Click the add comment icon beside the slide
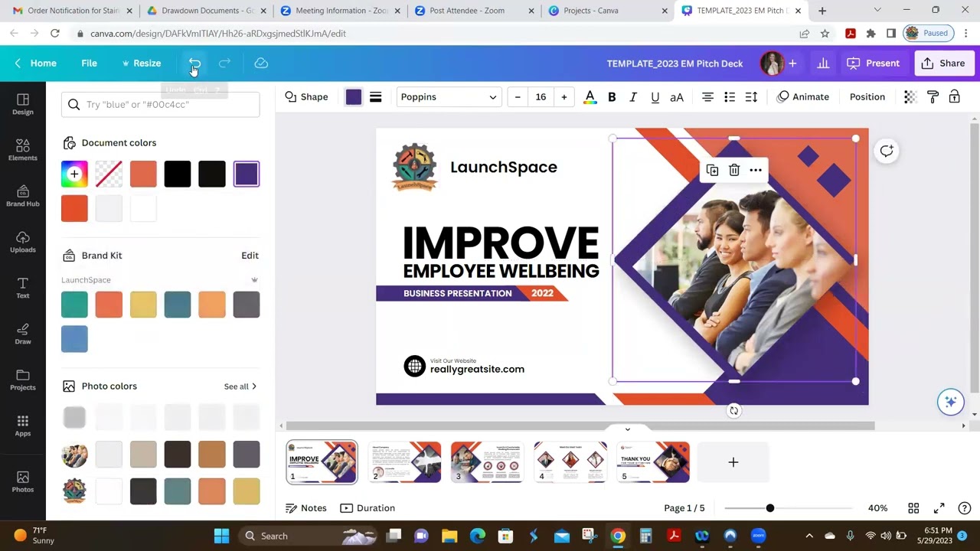 (x=887, y=151)
